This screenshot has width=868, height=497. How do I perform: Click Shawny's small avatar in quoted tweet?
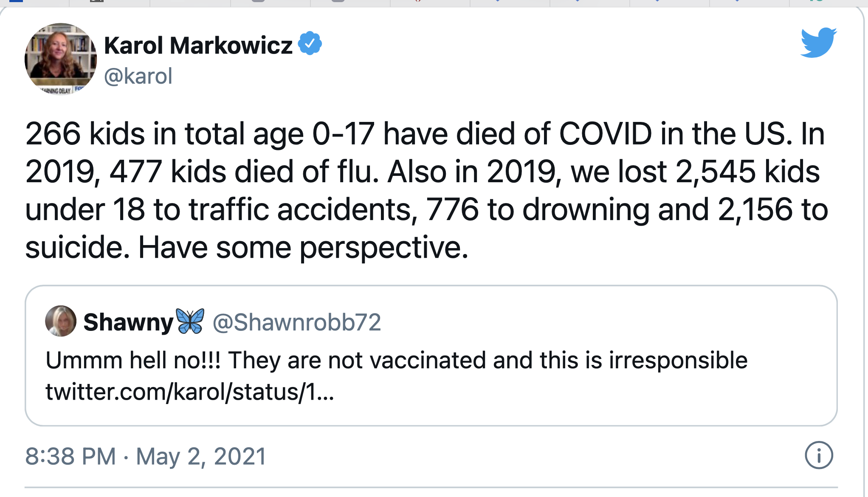coord(61,321)
